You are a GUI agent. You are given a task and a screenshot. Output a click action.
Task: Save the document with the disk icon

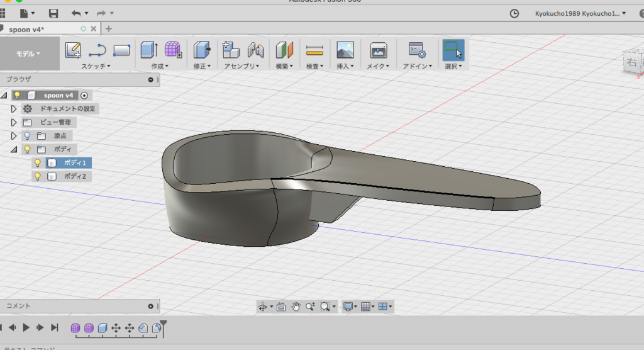(x=53, y=14)
